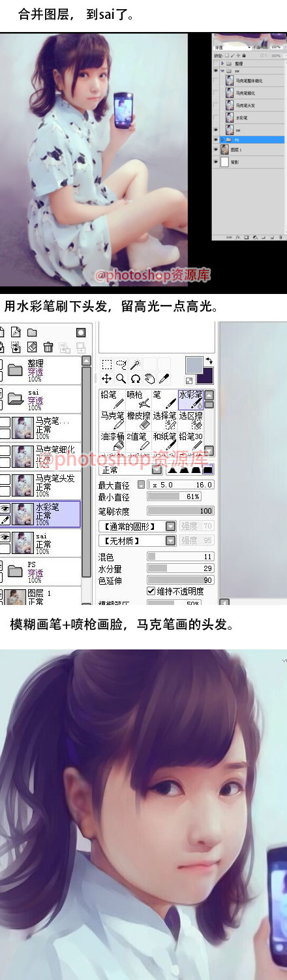The image size is (287, 980).
Task: Click Photoshop's delete layer trash button
Action: (280, 237)
